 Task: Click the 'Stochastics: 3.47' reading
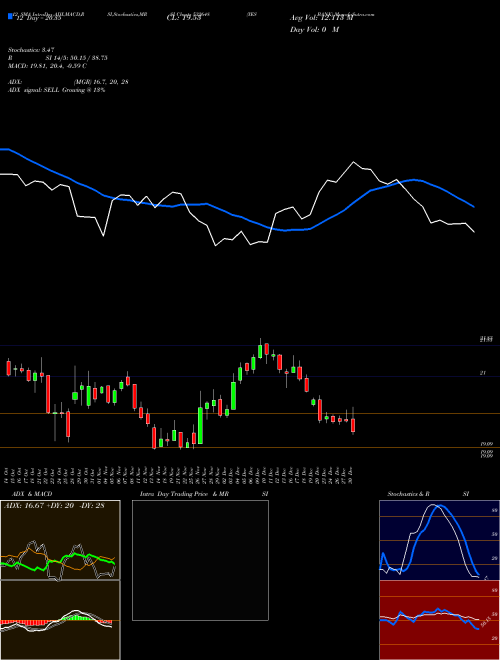tap(31, 50)
